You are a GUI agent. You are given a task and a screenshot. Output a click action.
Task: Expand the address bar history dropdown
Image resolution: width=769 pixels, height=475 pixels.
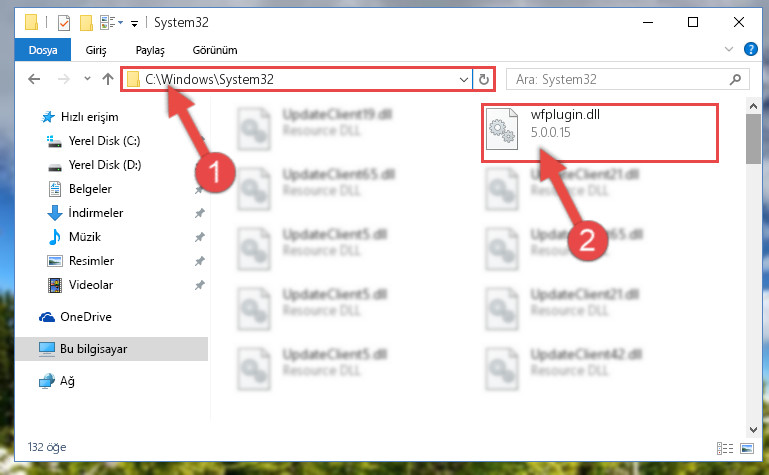click(463, 79)
